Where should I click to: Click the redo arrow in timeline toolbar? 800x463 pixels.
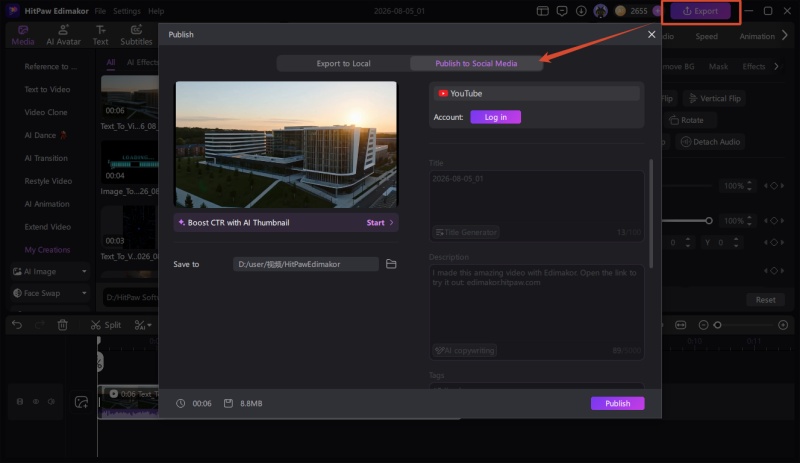(x=40, y=325)
